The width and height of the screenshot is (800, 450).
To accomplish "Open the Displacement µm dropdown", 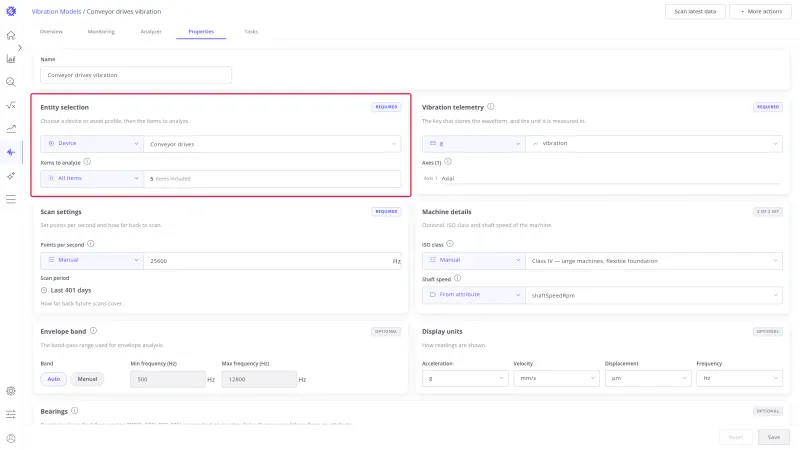I will pyautogui.click(x=648, y=379).
